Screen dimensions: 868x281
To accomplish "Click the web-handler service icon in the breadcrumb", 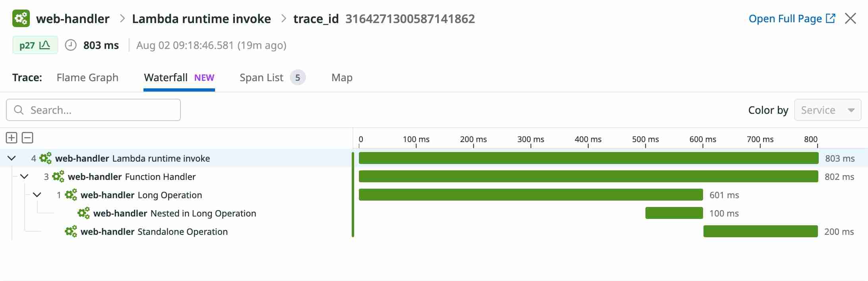I will pyautogui.click(x=21, y=18).
